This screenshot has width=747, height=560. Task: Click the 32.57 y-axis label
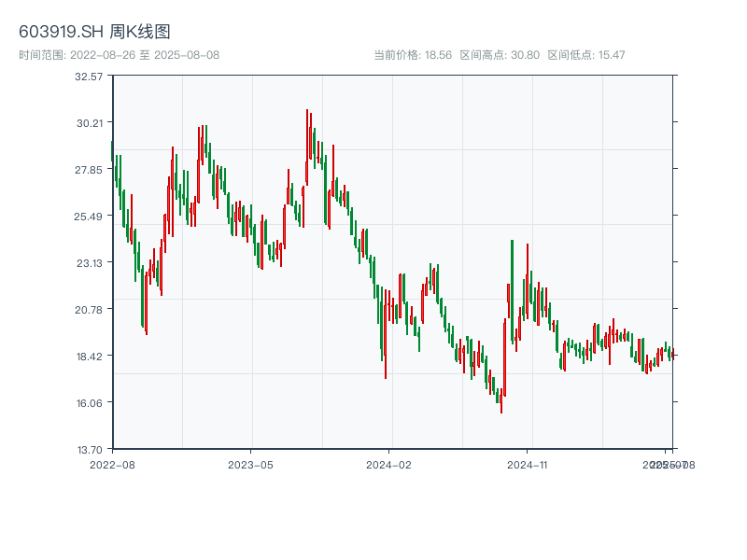click(89, 77)
